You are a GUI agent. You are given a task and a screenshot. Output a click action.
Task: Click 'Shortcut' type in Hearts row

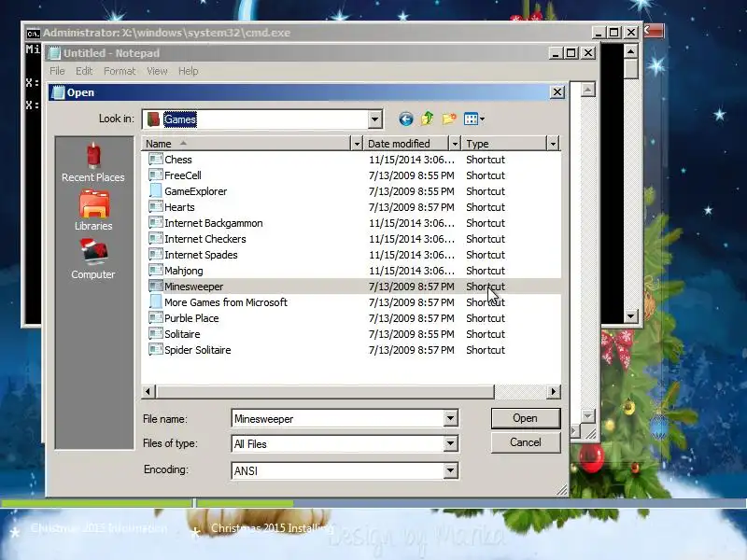pyautogui.click(x=486, y=207)
